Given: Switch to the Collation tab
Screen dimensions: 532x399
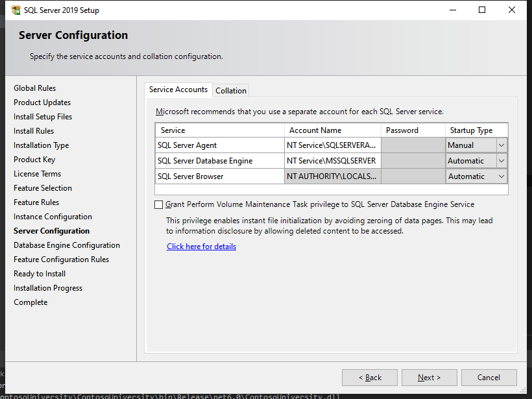Looking at the screenshot, I should tap(231, 90).
